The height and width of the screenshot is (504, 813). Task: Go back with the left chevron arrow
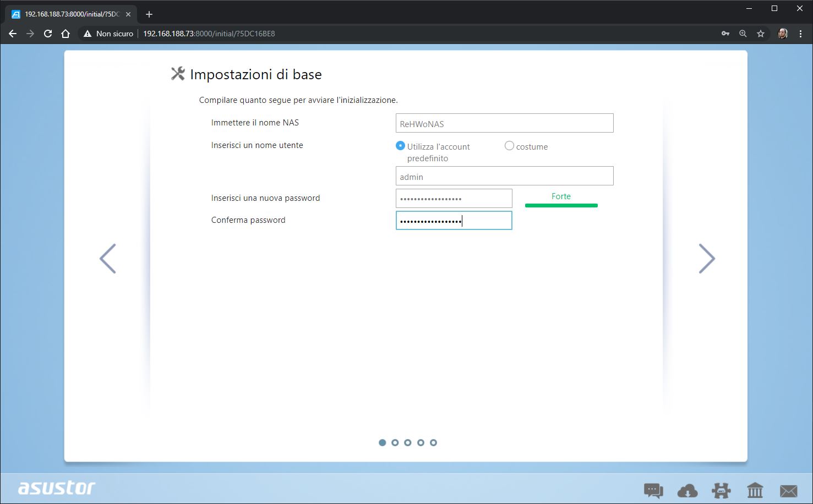108,259
